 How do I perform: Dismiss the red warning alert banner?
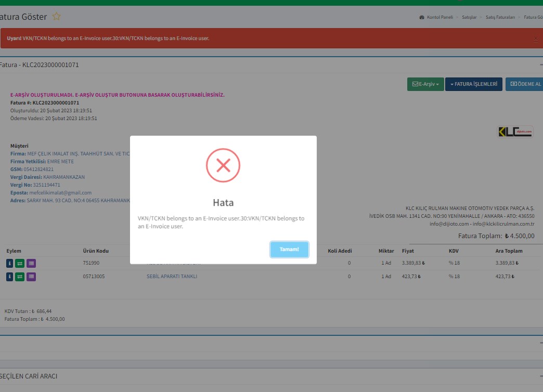point(536,38)
